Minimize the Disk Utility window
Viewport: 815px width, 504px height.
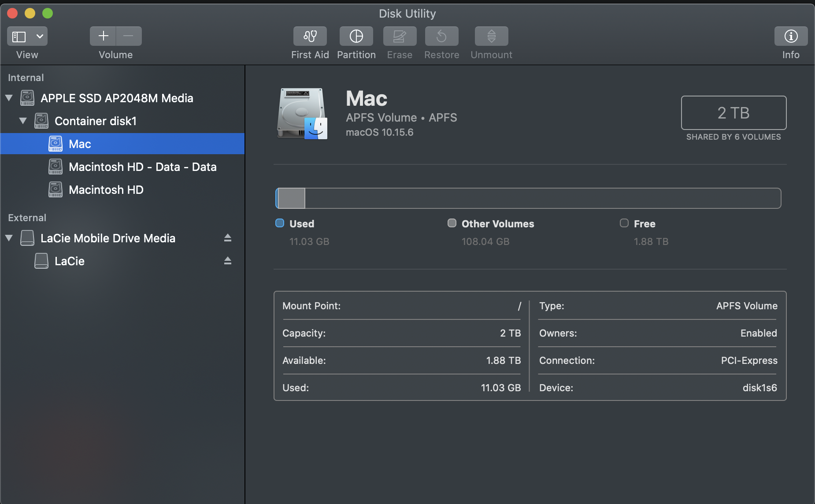click(30, 13)
